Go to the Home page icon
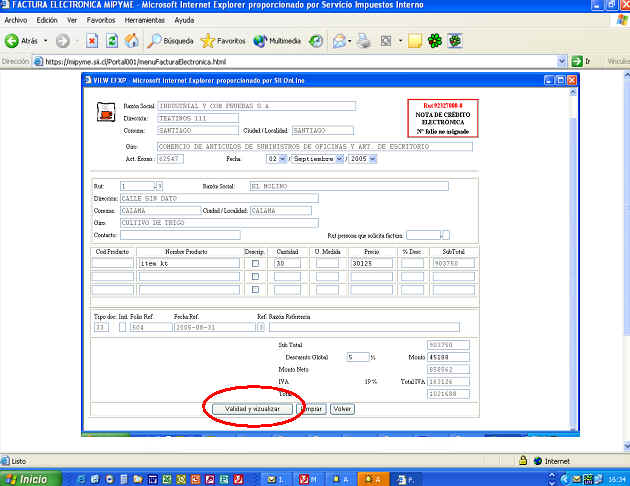 coord(131,41)
